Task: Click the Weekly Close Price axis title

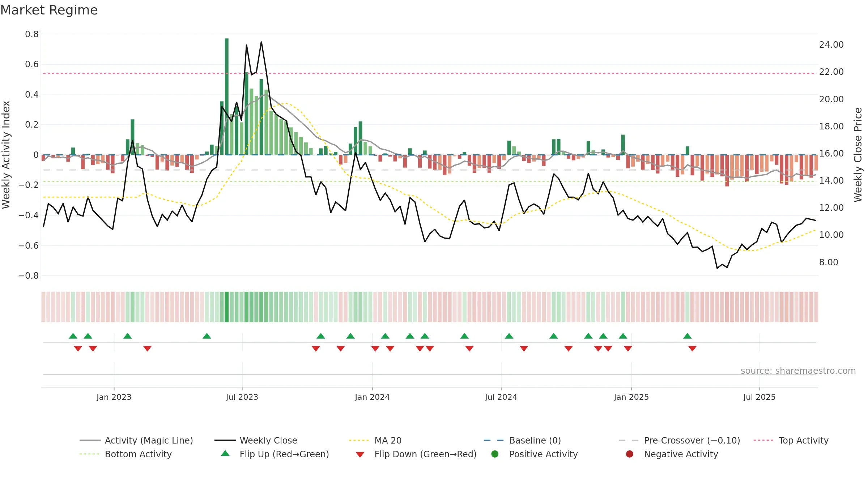Action: [858, 155]
